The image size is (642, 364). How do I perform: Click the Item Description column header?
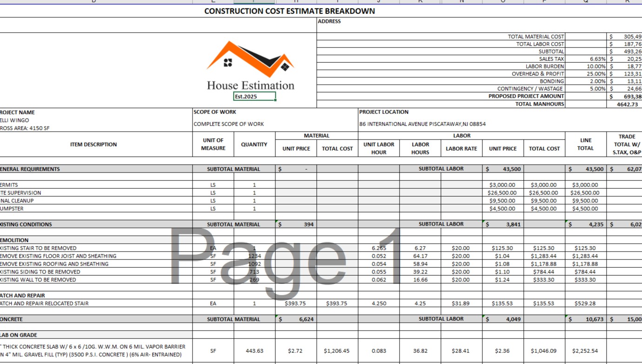point(94,145)
